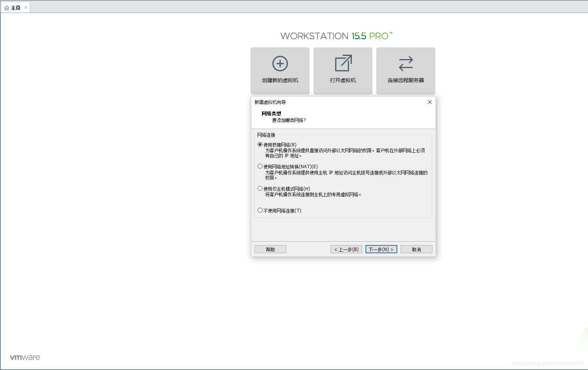Click the connect to remote server arrows icon
Image resolution: width=588 pixels, height=370 pixels.
(x=406, y=64)
